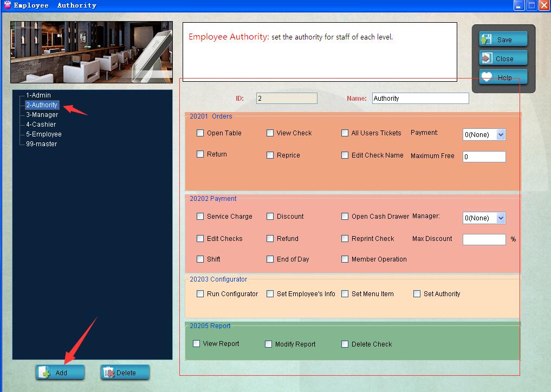Image resolution: width=551 pixels, height=392 pixels.
Task: Enable the Return checkbox
Action: pyautogui.click(x=200, y=154)
